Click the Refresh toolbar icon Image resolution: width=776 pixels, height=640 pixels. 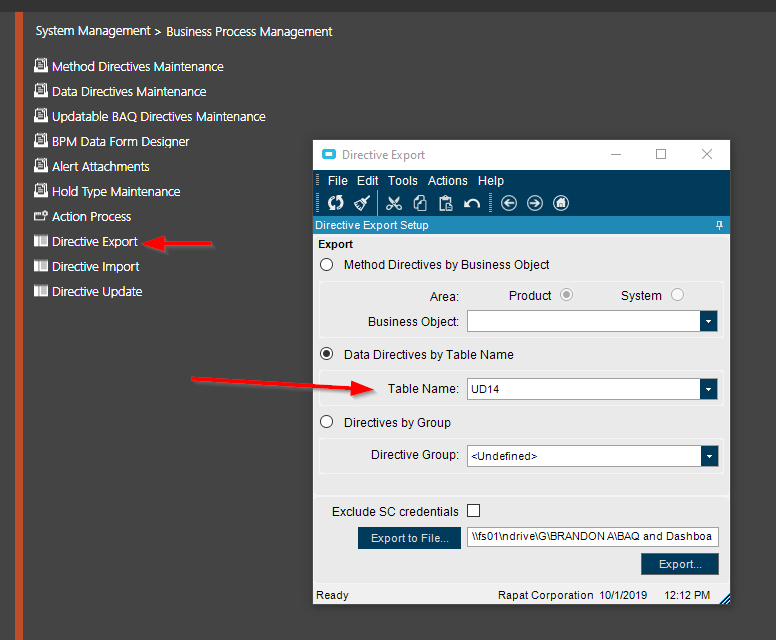coord(336,203)
